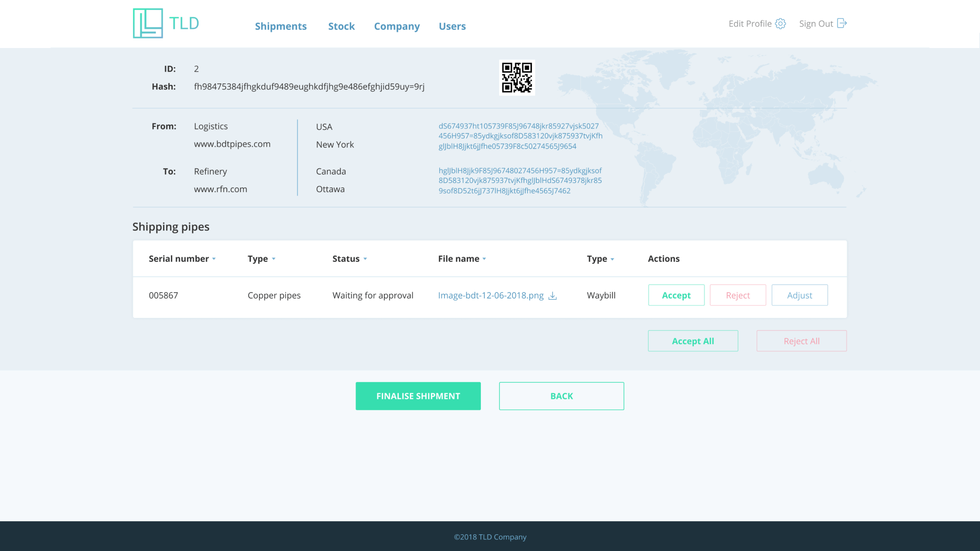
Task: Open the Serial number sort dropdown
Action: (x=214, y=259)
